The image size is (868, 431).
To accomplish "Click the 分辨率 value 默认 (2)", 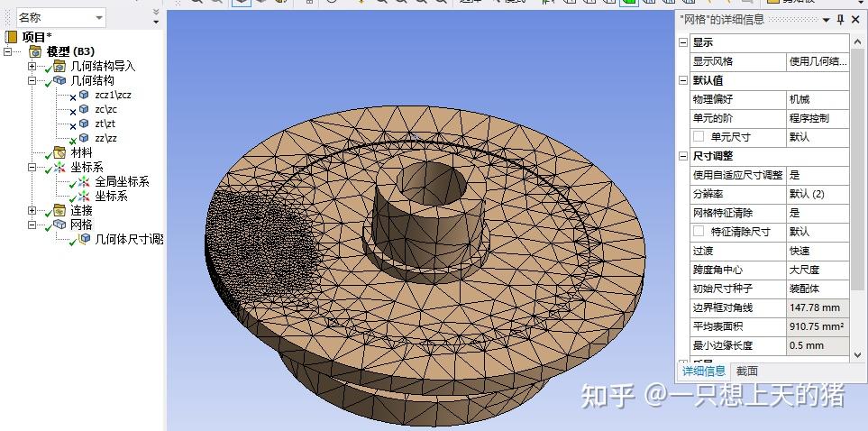I will pos(818,194).
